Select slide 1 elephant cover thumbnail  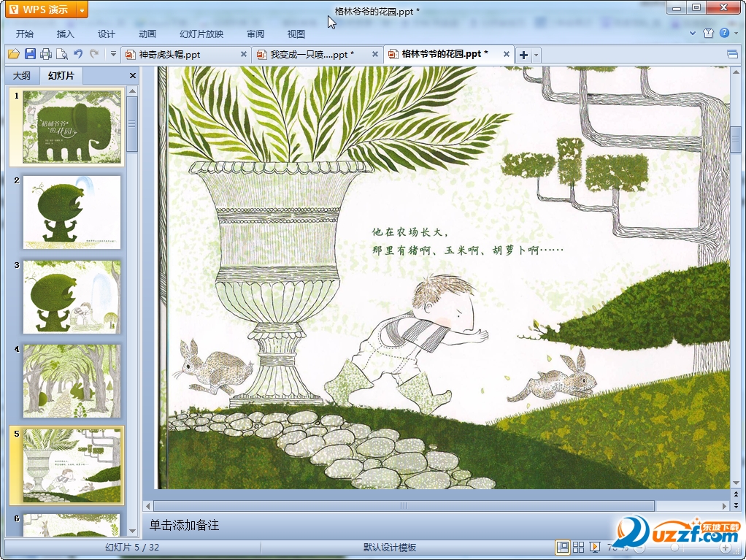(x=72, y=127)
